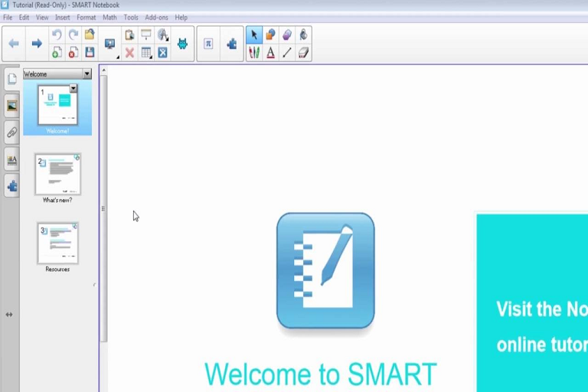The height and width of the screenshot is (392, 588).
Task: Click the Undo icon
Action: [57, 35]
